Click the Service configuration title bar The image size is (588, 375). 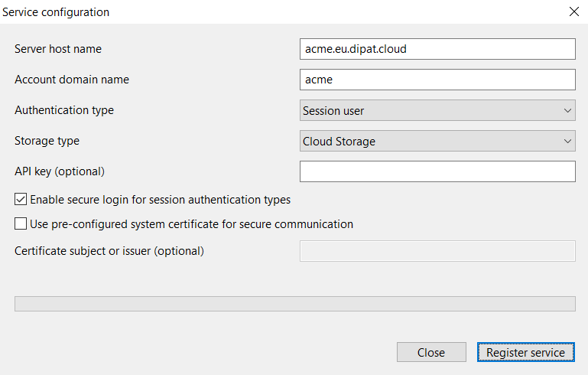(229, 11)
